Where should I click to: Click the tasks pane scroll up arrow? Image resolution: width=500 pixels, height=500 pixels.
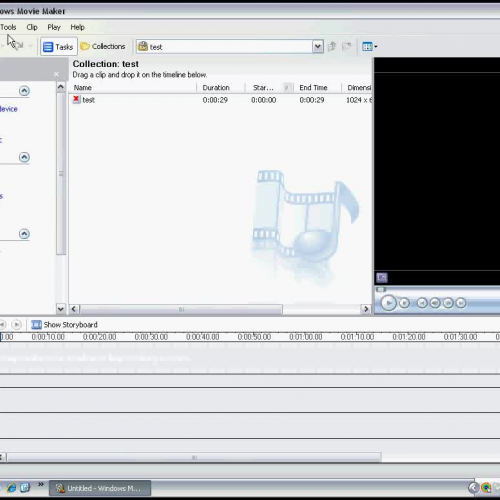tap(61, 87)
